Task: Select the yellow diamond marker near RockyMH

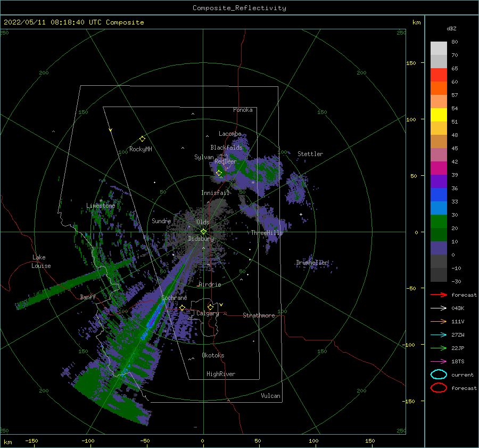Action: tap(142, 139)
